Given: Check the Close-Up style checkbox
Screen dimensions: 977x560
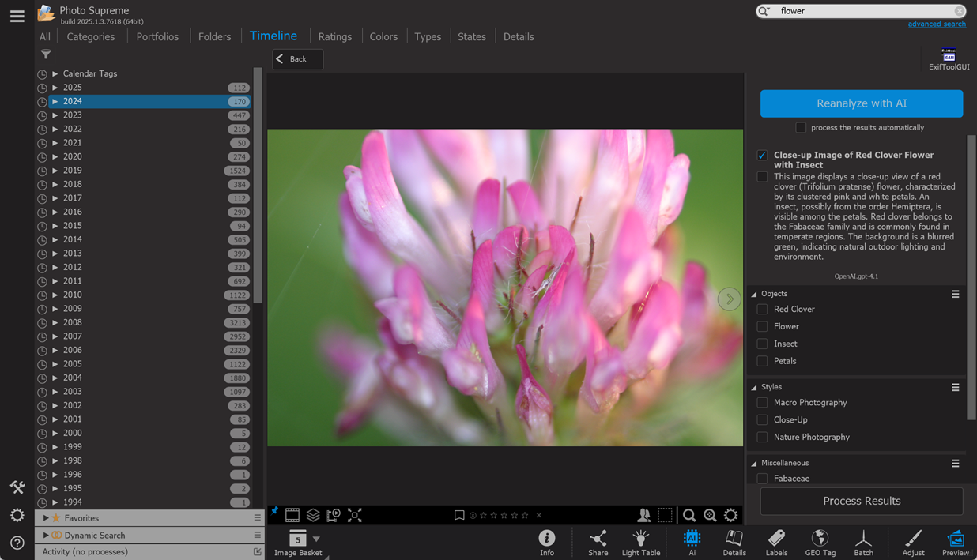Looking at the screenshot, I should pyautogui.click(x=762, y=419).
